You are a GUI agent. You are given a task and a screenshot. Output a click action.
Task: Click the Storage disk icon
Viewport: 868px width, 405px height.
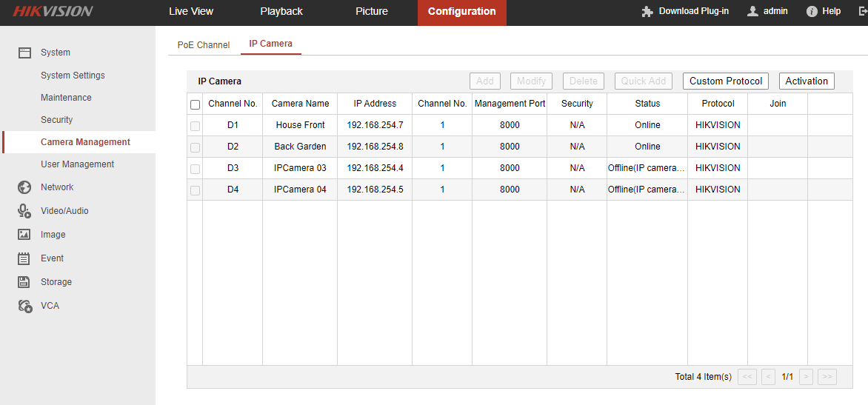click(x=24, y=282)
